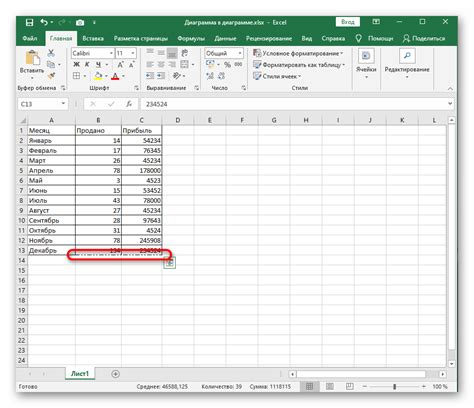This screenshot has height=408, width=474.
Task: Toggle Bold (Ж) formatting
Action: coord(76,64)
